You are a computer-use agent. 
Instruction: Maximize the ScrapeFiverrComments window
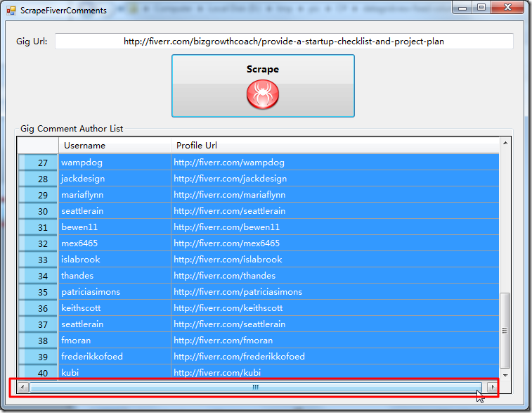481,7
